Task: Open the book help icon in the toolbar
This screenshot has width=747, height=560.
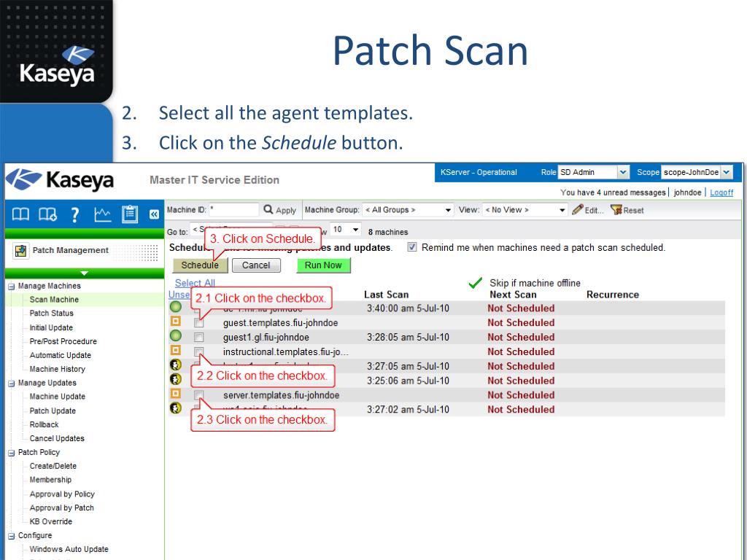Action: [20, 215]
